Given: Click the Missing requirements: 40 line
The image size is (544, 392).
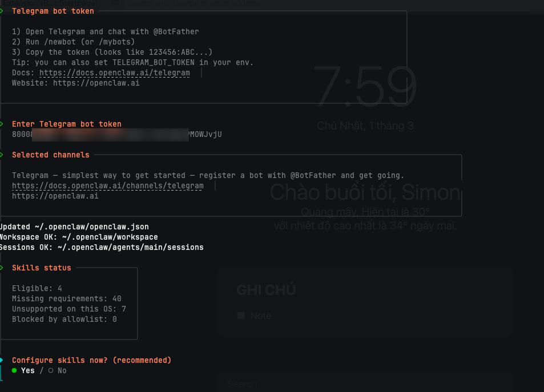Looking at the screenshot, I should coord(66,298).
